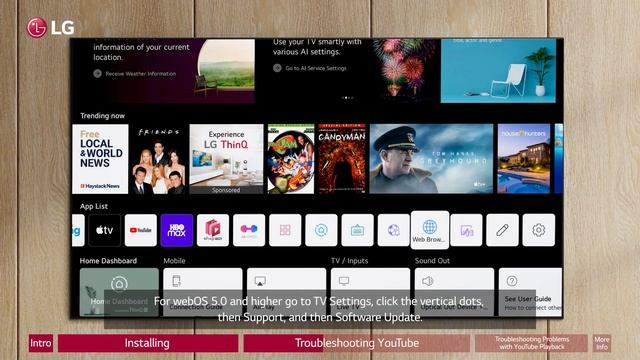Open the green TV guide app tile
Screen dimensions: 640x360
coord(357,230)
